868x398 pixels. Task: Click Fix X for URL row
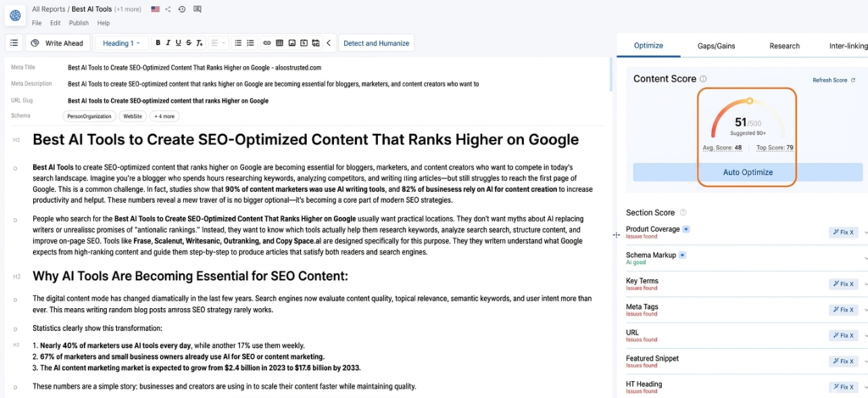pos(843,335)
